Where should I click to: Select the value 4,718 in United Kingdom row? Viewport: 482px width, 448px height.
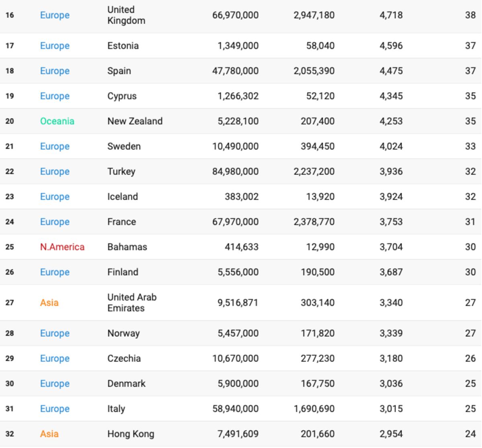(x=391, y=15)
